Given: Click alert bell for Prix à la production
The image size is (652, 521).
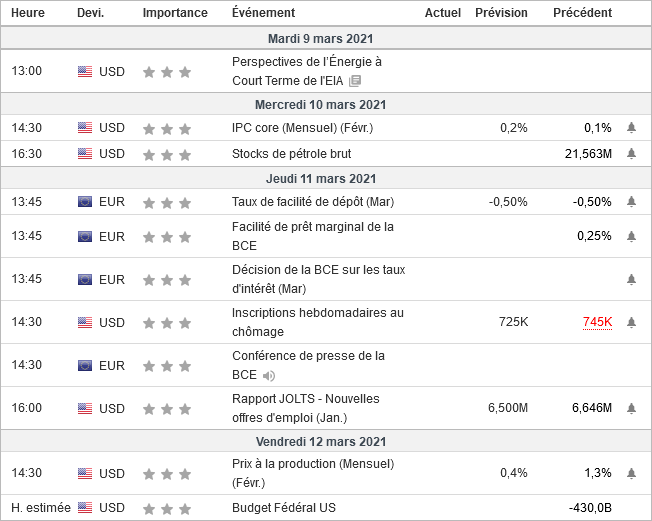Looking at the screenshot, I should (x=631, y=473).
